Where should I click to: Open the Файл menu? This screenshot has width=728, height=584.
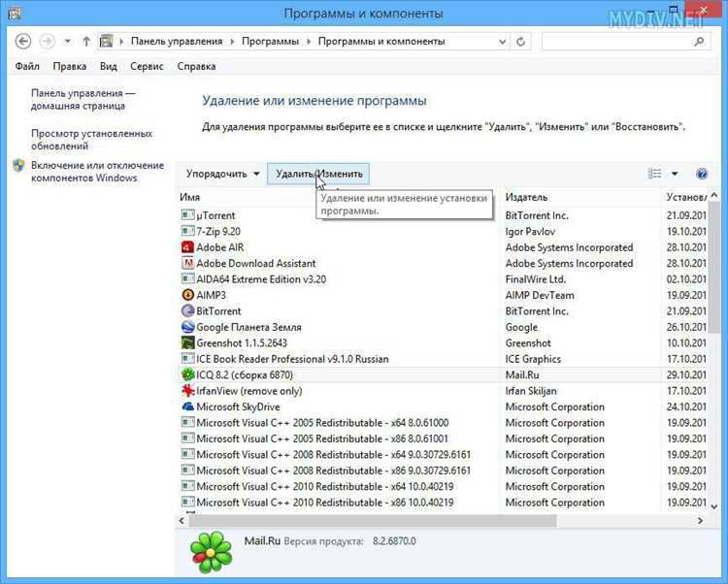27,66
